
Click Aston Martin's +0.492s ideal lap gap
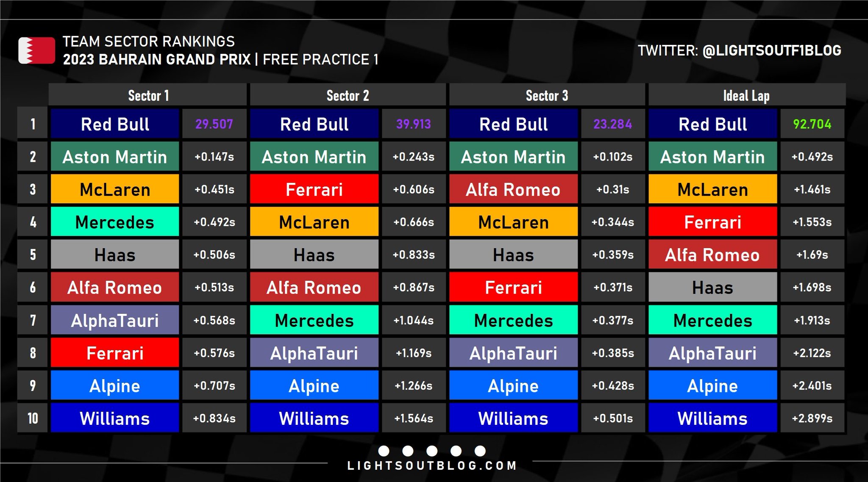[812, 157]
